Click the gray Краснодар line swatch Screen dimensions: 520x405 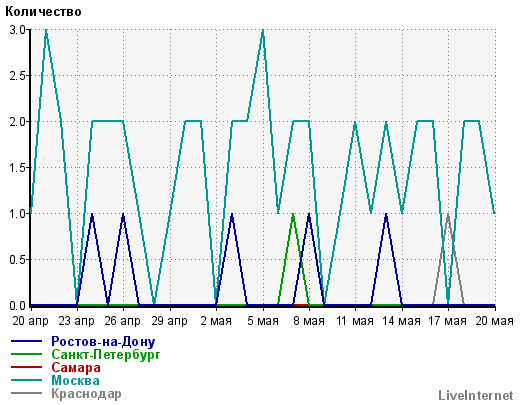(x=26, y=393)
